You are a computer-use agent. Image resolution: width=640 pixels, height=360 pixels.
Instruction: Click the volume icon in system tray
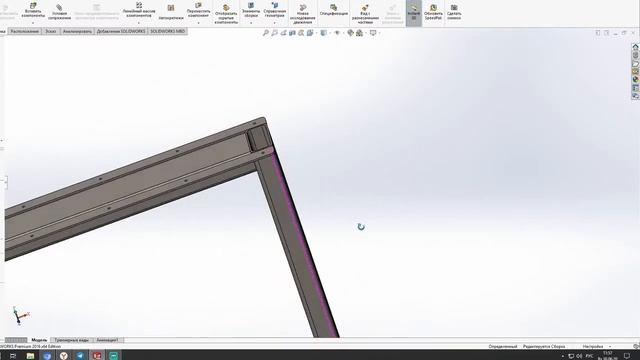click(x=579, y=356)
